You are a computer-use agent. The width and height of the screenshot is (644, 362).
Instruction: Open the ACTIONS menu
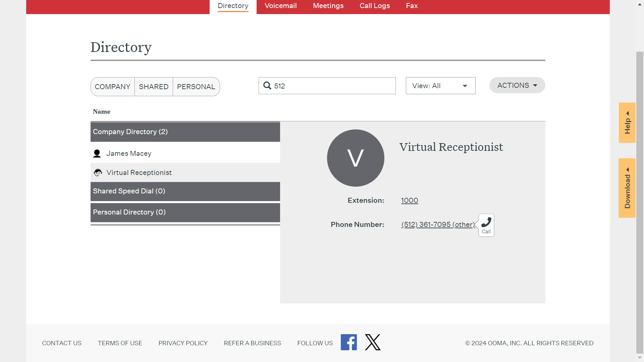tap(517, 85)
